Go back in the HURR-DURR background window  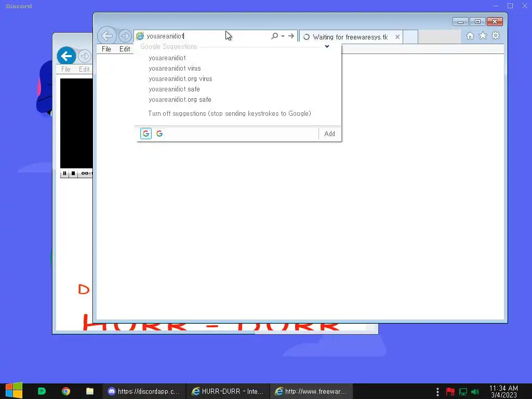[x=66, y=56]
